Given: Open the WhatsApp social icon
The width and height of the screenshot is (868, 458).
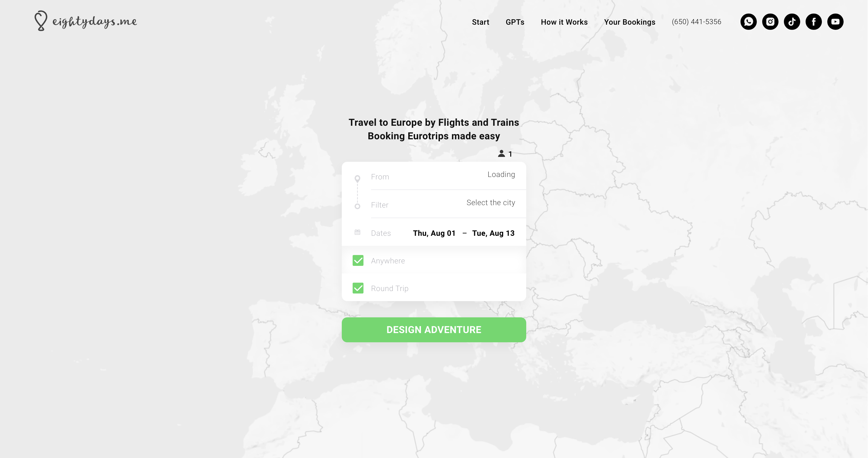Looking at the screenshot, I should click(x=748, y=22).
